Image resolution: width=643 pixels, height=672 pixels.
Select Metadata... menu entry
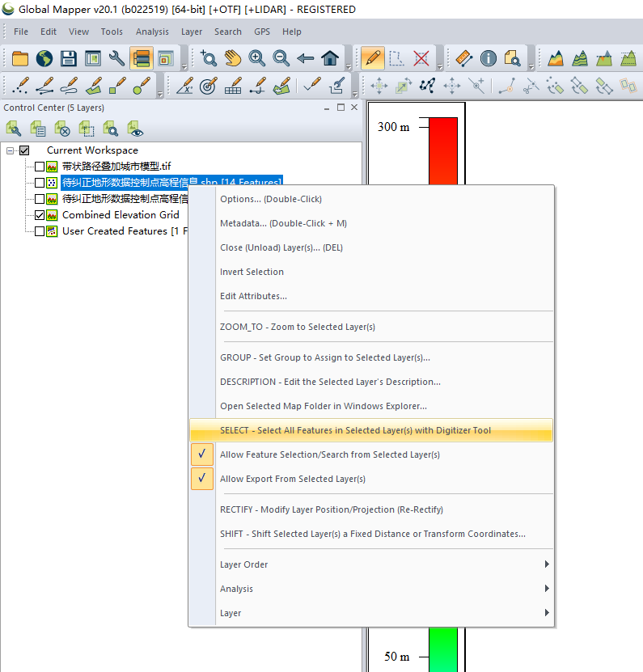(371, 223)
